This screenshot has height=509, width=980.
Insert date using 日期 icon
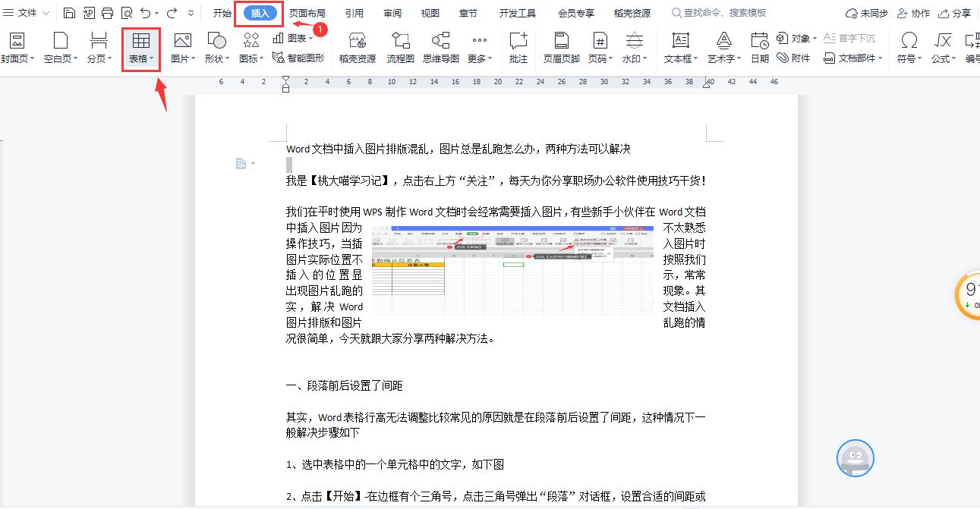(x=760, y=47)
